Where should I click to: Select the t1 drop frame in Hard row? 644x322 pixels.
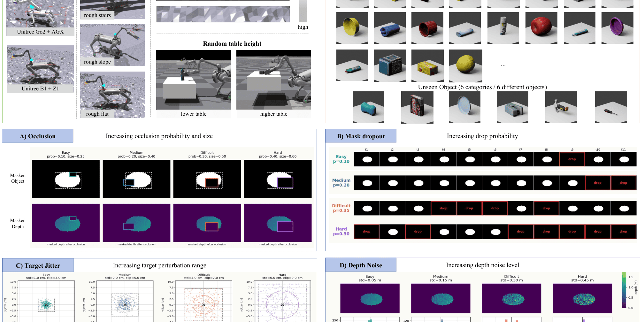[366, 232]
